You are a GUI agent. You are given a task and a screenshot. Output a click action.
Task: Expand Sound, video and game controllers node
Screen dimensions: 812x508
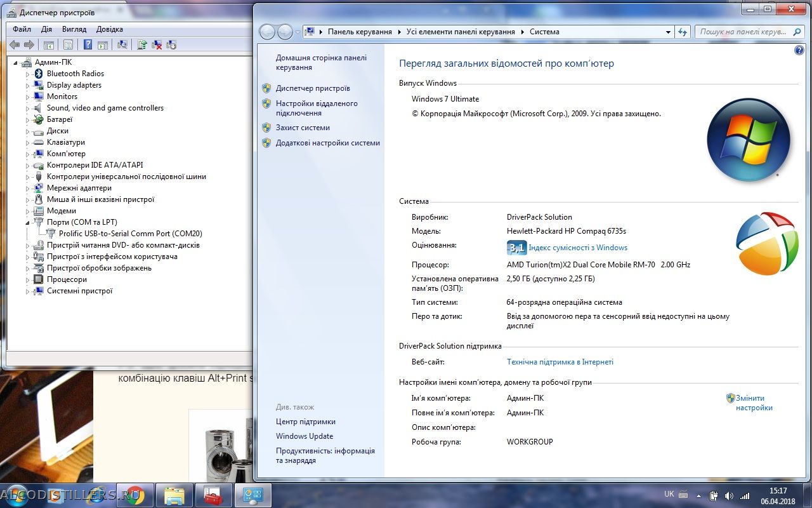[x=28, y=108]
